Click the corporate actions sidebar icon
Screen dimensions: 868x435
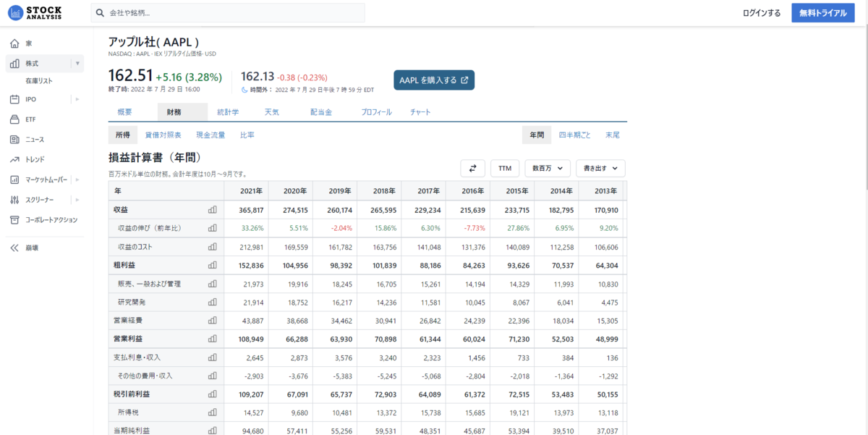click(14, 219)
